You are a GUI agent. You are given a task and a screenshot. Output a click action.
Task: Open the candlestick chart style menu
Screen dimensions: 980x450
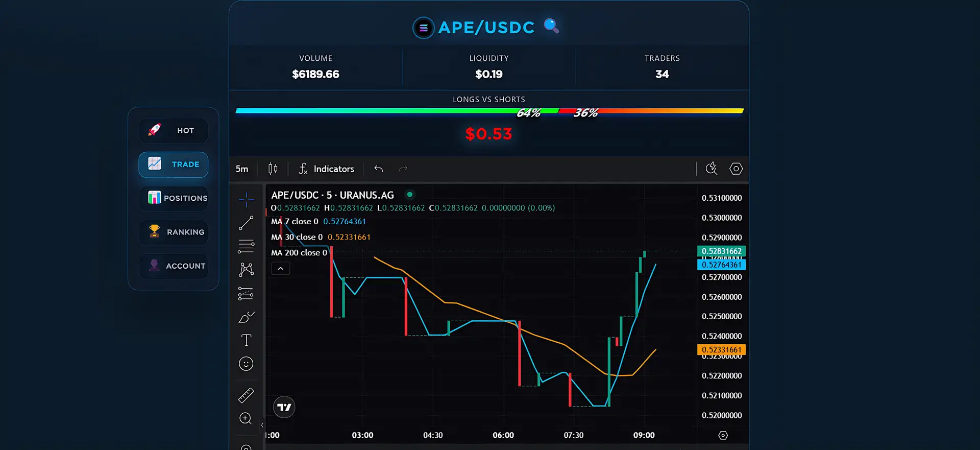[273, 169]
